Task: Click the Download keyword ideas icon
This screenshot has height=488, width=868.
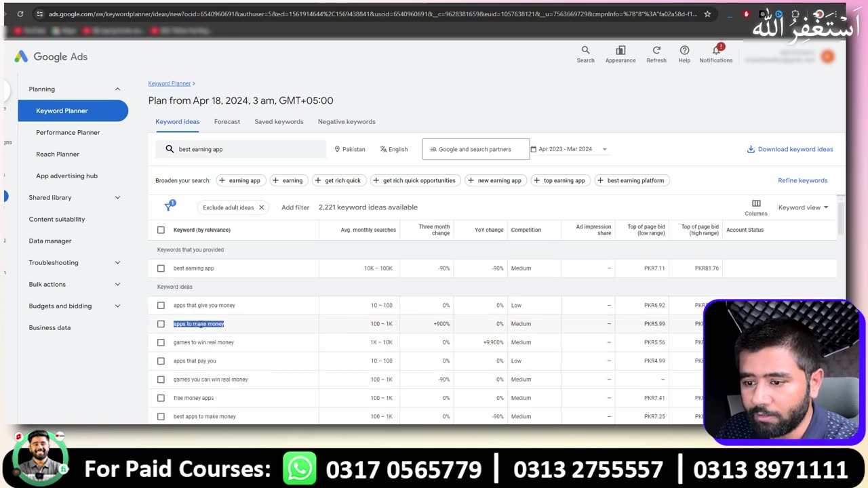Action: click(x=751, y=149)
